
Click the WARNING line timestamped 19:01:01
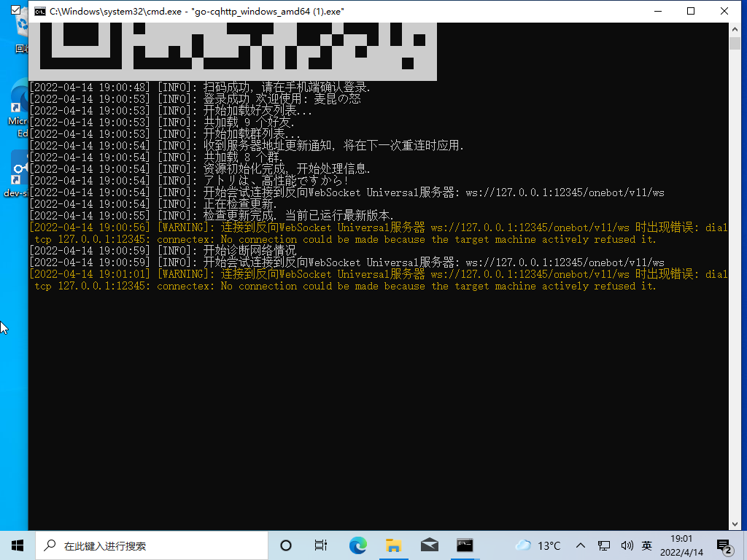tap(379, 280)
